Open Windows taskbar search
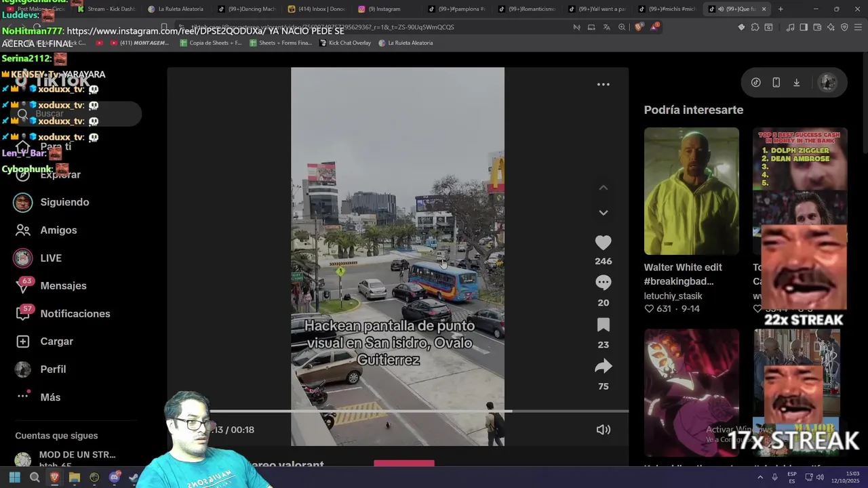 (35, 477)
